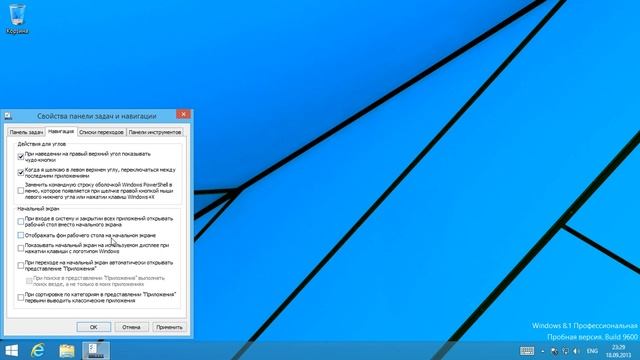The image size is (640, 360).
Task: Enable going to desktop at sign-in
Action: tap(21, 222)
